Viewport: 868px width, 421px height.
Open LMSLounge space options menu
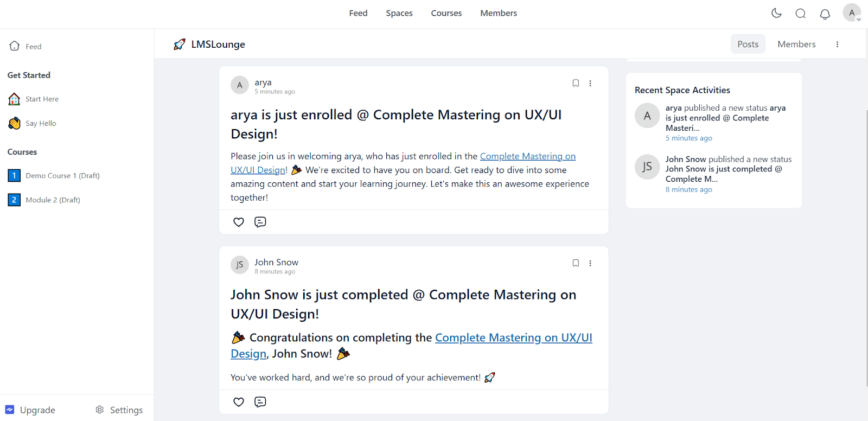pyautogui.click(x=837, y=44)
